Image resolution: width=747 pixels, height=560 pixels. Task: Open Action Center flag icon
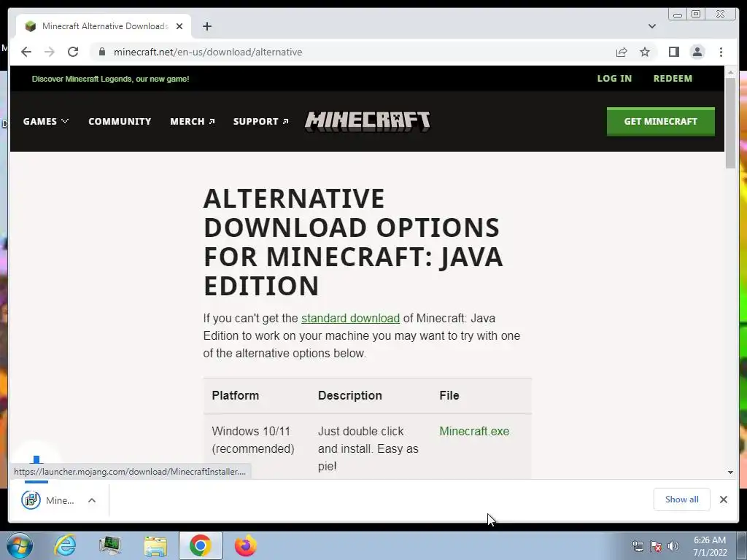click(656, 546)
